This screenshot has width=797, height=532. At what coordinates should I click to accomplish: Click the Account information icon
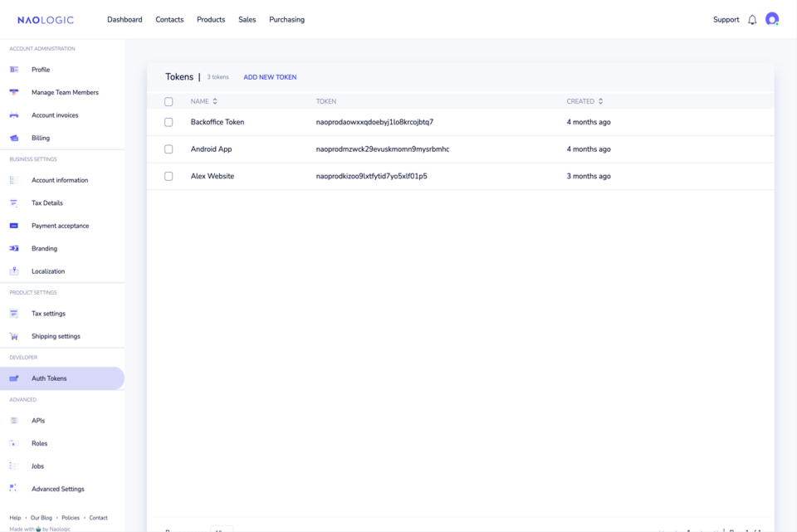coord(14,180)
